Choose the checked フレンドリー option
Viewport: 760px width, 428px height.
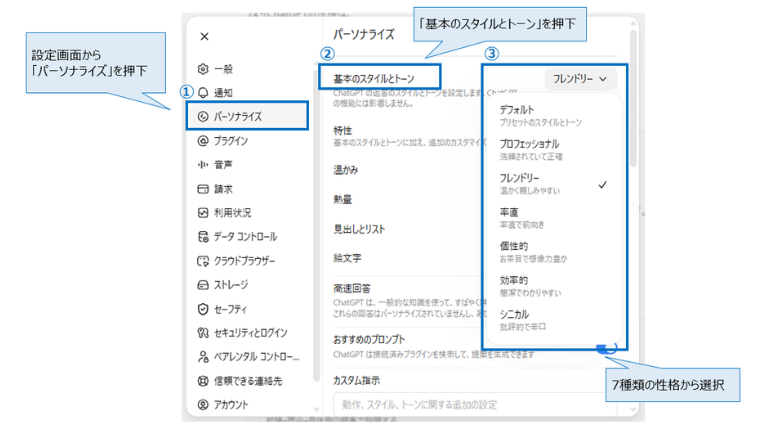tap(554, 184)
